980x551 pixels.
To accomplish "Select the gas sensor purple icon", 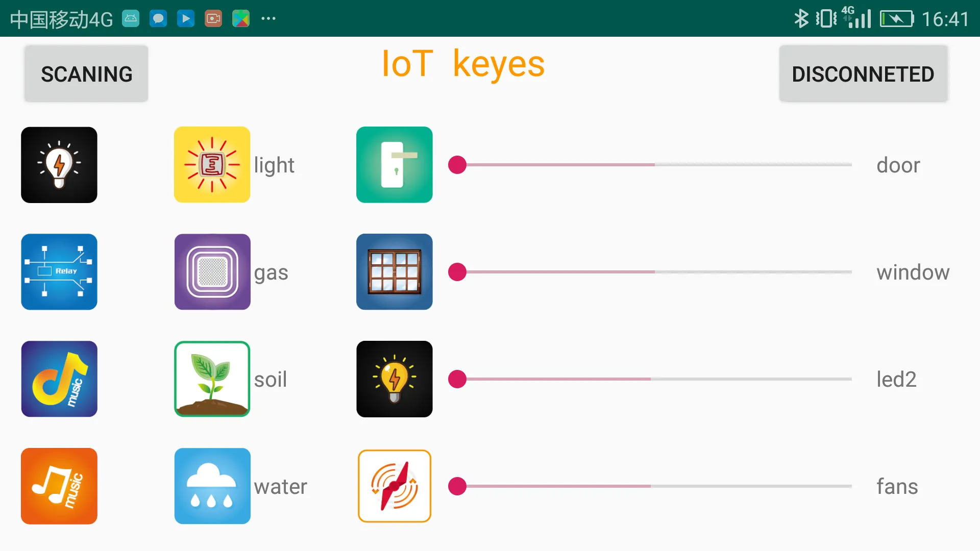I will 212,272.
